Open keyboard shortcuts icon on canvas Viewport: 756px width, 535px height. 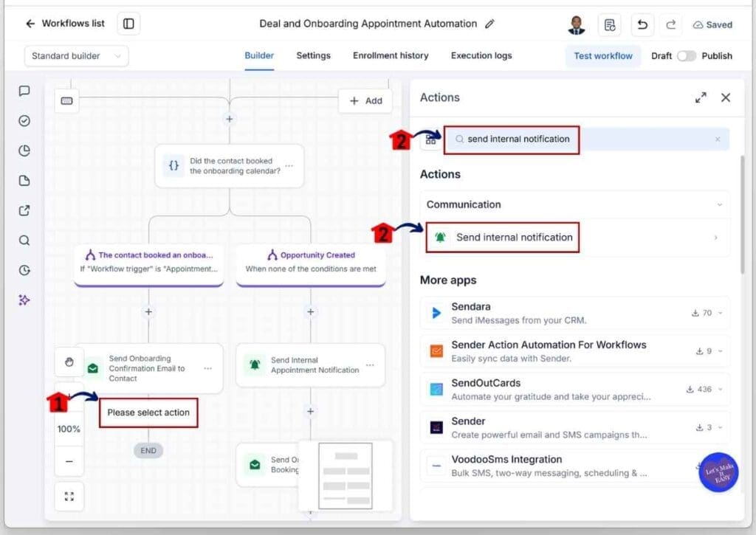point(67,101)
